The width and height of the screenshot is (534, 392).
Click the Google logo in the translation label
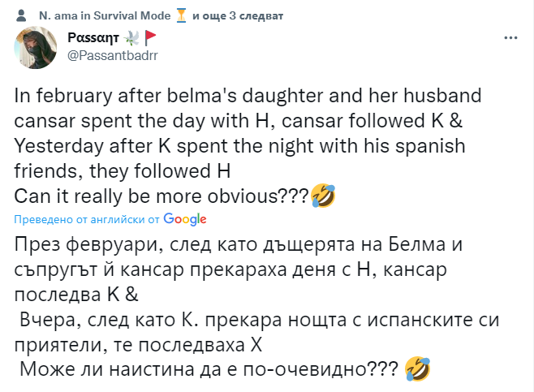184,218
